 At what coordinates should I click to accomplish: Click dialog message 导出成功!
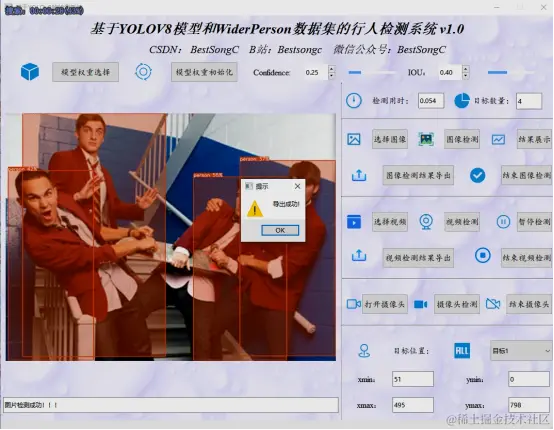pos(286,204)
